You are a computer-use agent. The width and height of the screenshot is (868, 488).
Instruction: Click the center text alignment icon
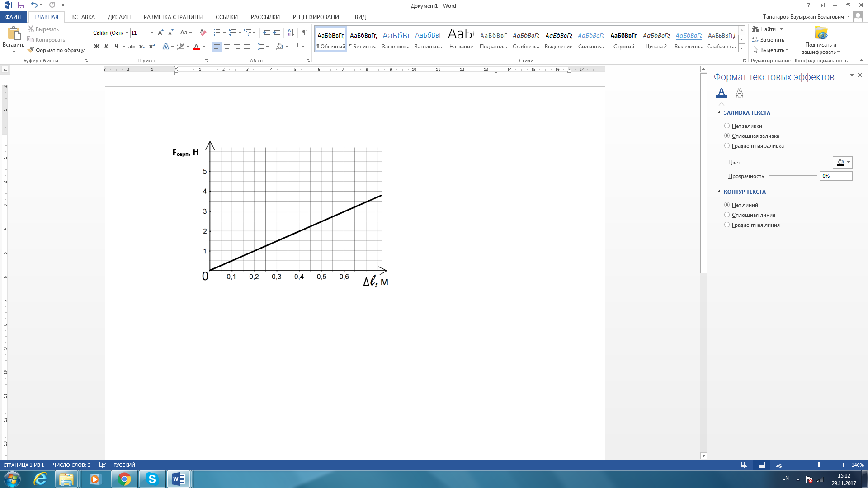(x=227, y=47)
